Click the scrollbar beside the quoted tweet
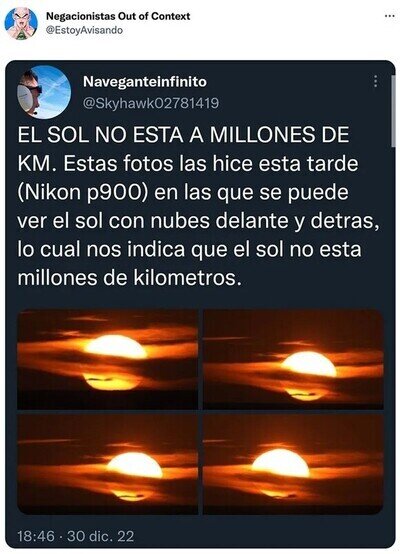 393,110
